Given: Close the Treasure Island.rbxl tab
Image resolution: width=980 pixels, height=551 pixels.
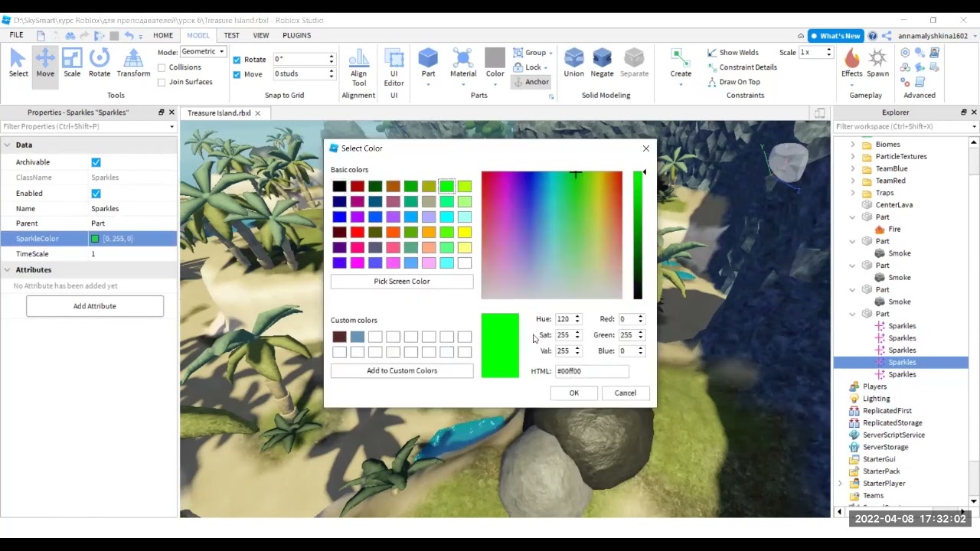Looking at the screenshot, I should 258,113.
